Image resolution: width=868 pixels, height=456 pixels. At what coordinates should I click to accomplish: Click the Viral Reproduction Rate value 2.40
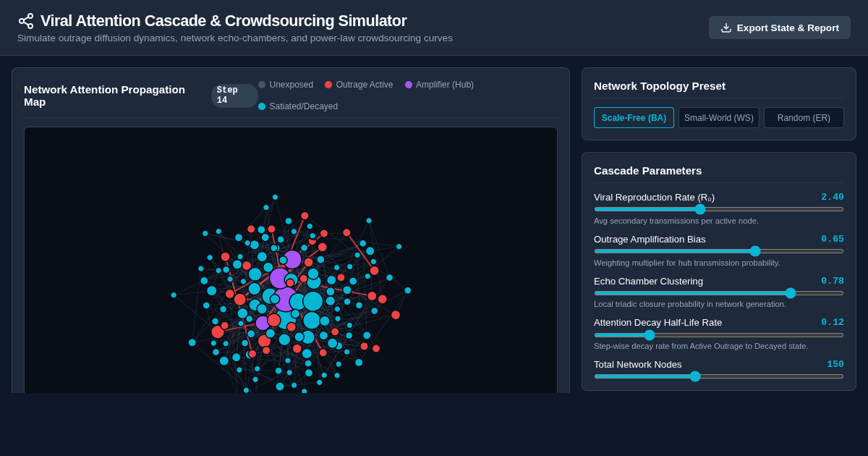pyautogui.click(x=833, y=198)
